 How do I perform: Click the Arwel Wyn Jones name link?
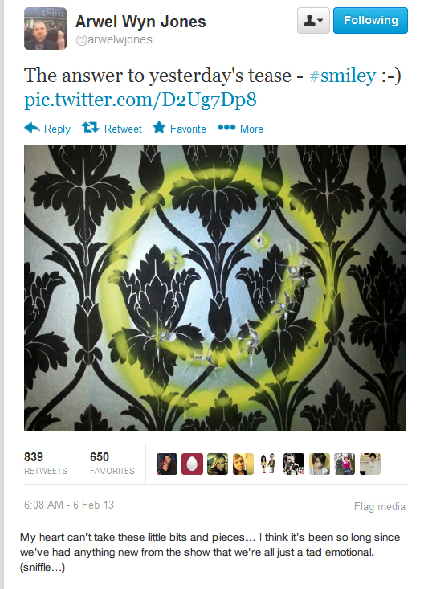[x=141, y=21]
